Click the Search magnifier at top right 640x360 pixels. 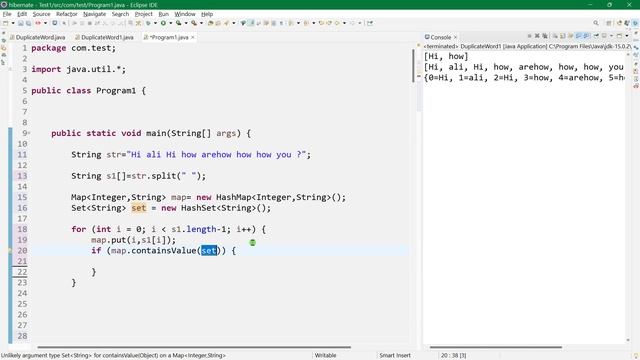click(x=596, y=23)
